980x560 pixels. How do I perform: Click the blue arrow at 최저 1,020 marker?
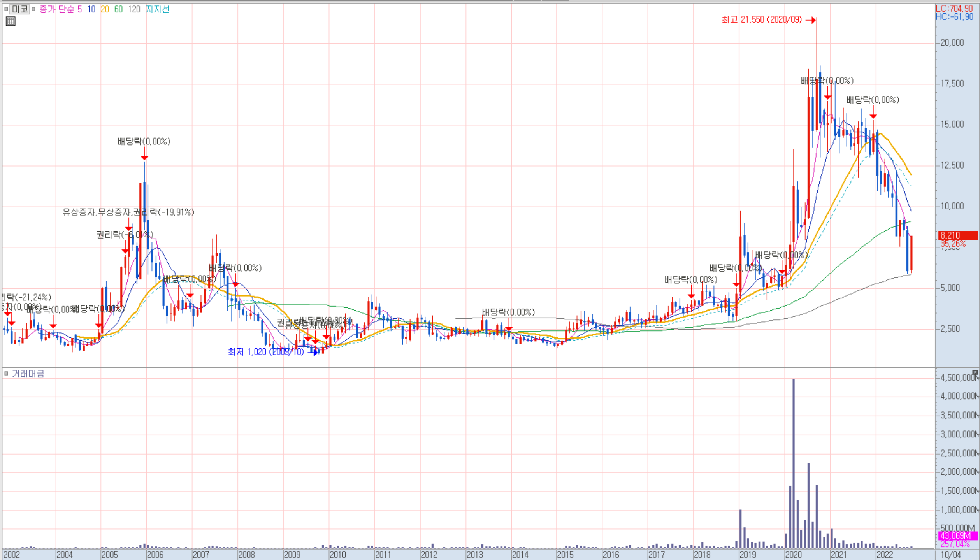pos(314,352)
